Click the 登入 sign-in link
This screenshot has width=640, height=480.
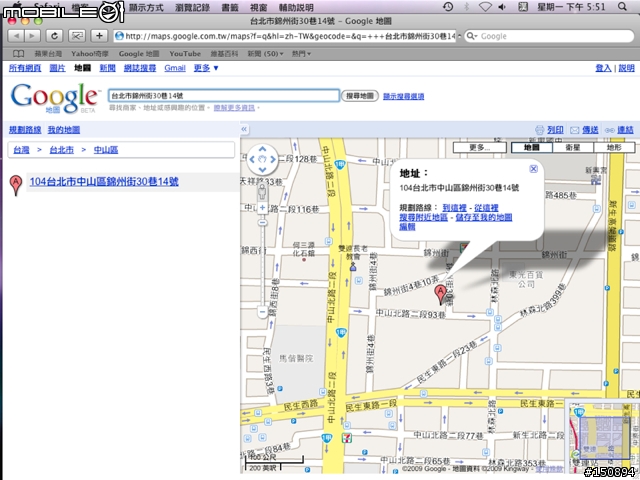[x=603, y=68]
